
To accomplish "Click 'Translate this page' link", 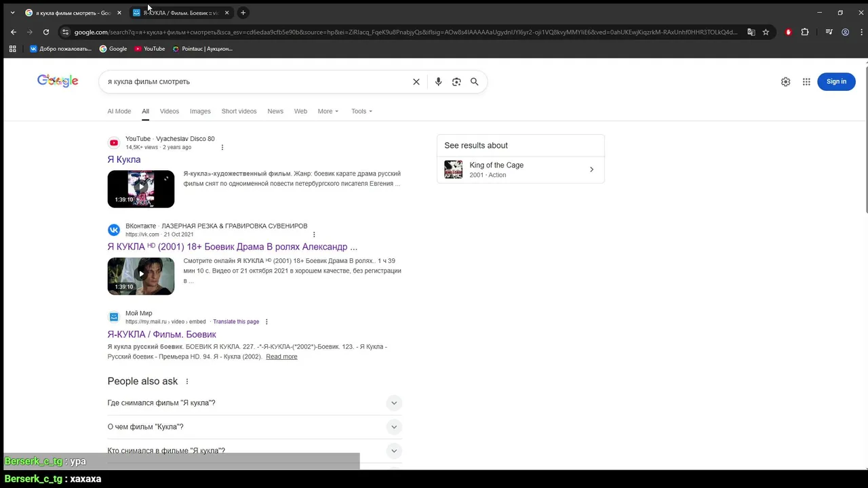I will [x=236, y=322].
